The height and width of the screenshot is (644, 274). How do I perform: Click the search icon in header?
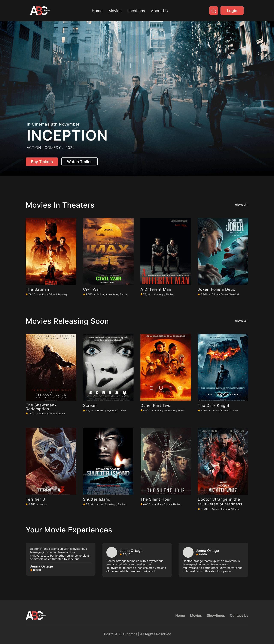point(214,11)
